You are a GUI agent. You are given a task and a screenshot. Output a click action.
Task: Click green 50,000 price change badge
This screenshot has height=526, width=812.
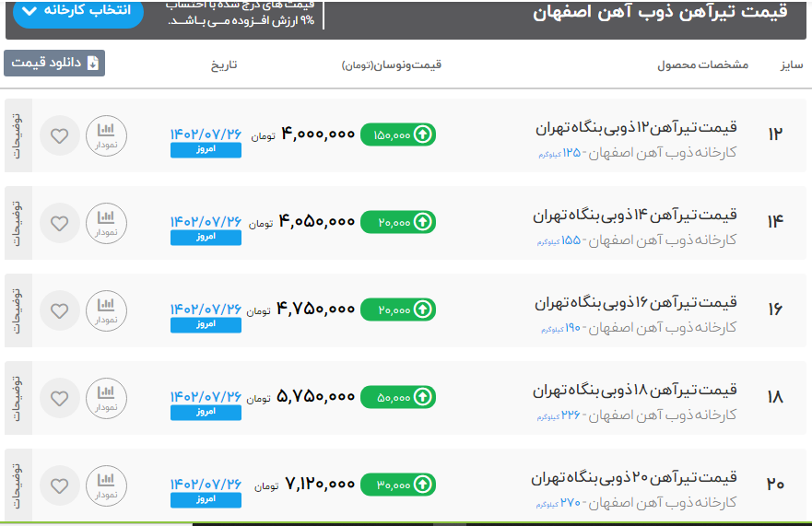click(397, 397)
